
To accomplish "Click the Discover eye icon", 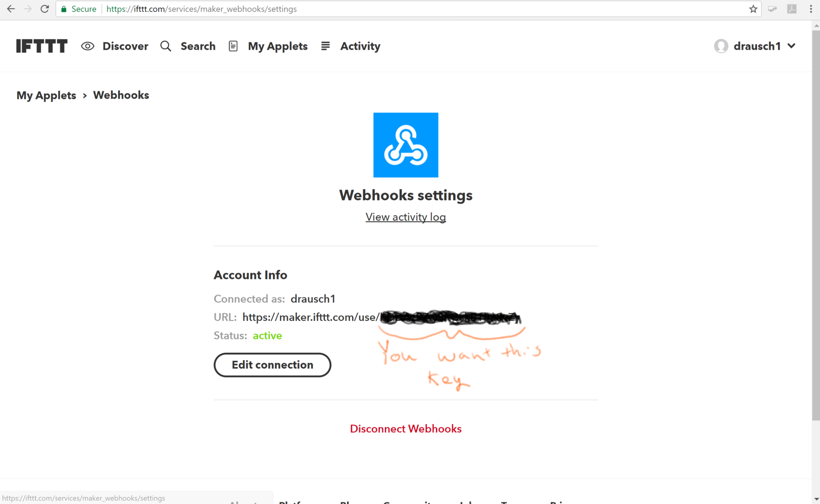I will 88,46.
